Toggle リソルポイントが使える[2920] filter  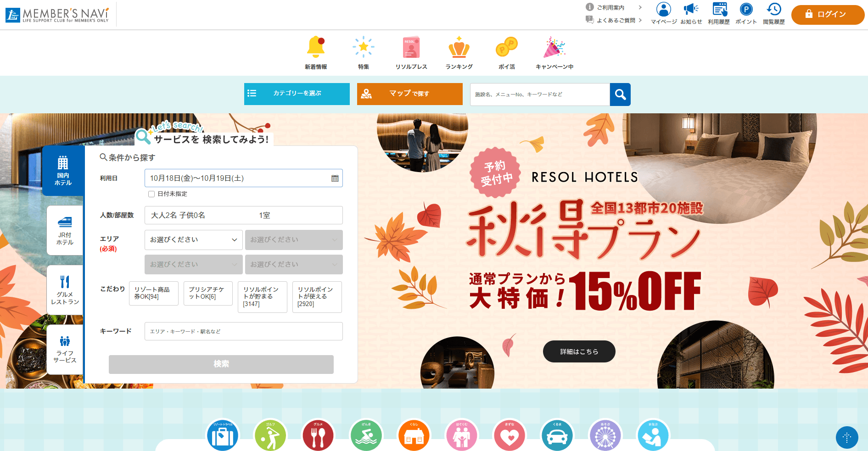317,297
